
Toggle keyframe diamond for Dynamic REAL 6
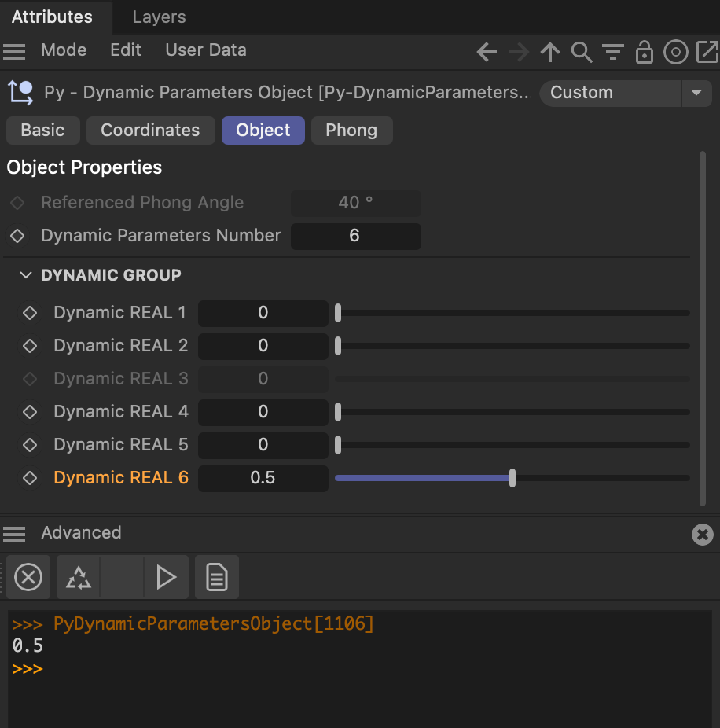30,478
